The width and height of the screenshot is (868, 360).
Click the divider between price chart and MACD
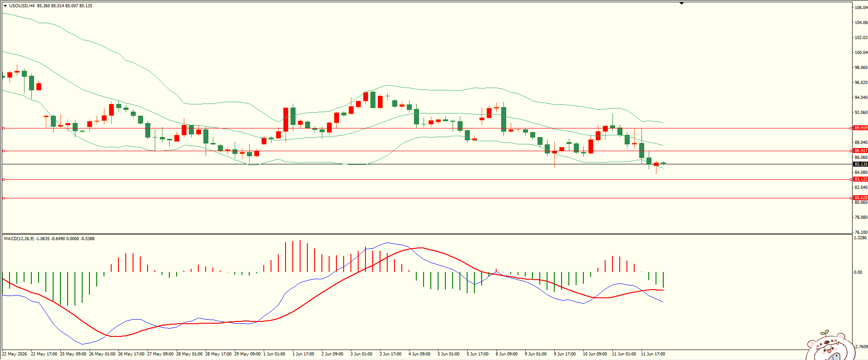(x=427, y=234)
